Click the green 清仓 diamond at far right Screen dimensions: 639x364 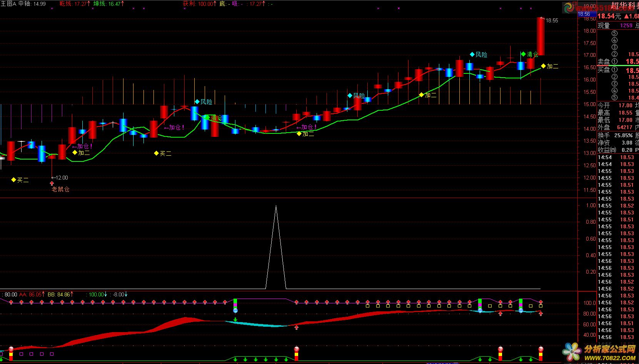523,54
